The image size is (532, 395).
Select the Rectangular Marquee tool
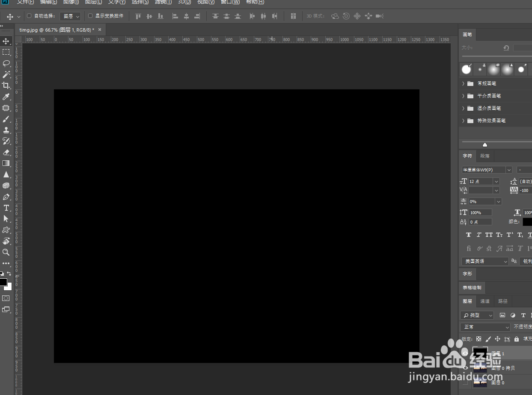click(x=6, y=52)
